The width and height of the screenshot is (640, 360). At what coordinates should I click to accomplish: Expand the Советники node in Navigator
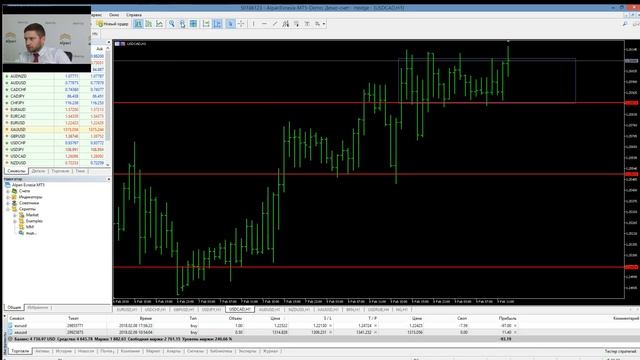pyautogui.click(x=8, y=203)
